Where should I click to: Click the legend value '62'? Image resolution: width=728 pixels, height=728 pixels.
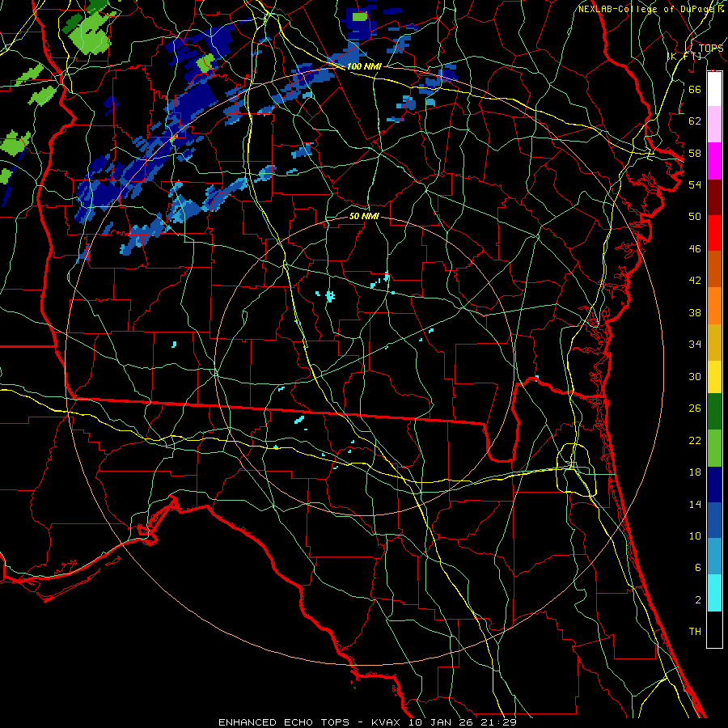coord(695,121)
